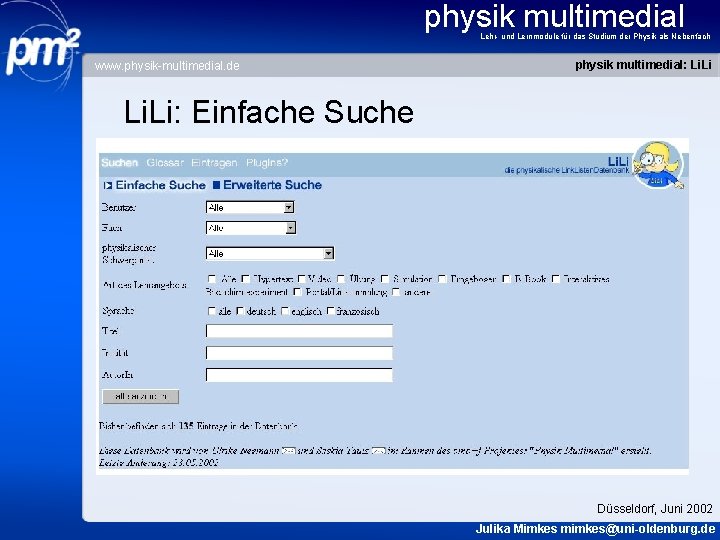Switch to Einfache Suche

pyautogui.click(x=160, y=185)
